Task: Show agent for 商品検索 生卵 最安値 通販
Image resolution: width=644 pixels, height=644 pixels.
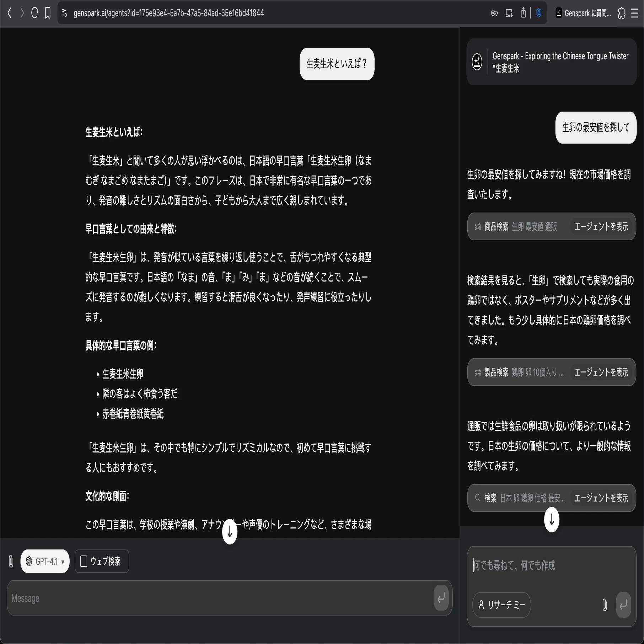Action: pyautogui.click(x=601, y=226)
